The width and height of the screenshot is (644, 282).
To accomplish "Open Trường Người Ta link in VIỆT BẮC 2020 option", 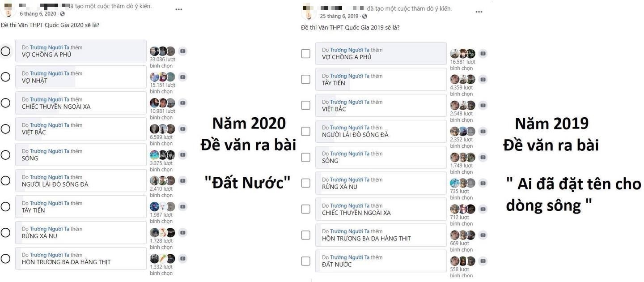I will click(50, 125).
